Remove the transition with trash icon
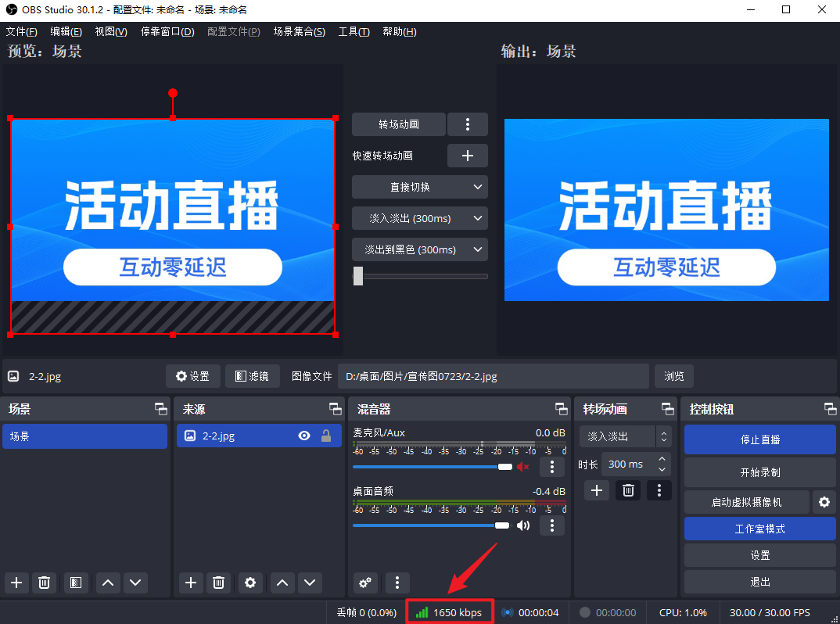840x624 pixels. pos(627,490)
